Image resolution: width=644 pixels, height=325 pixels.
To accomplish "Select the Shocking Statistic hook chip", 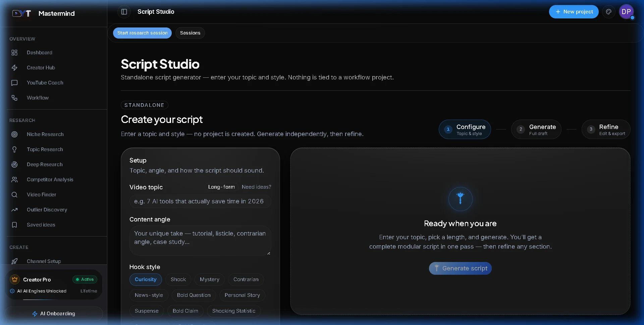I will point(234,311).
